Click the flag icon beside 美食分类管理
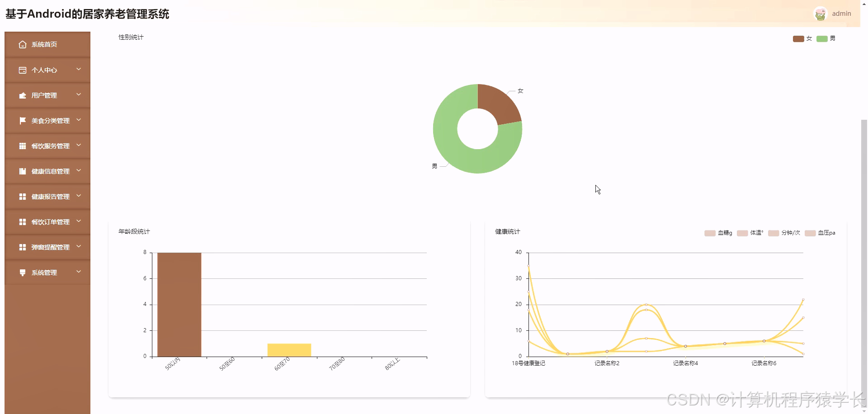 click(x=23, y=121)
